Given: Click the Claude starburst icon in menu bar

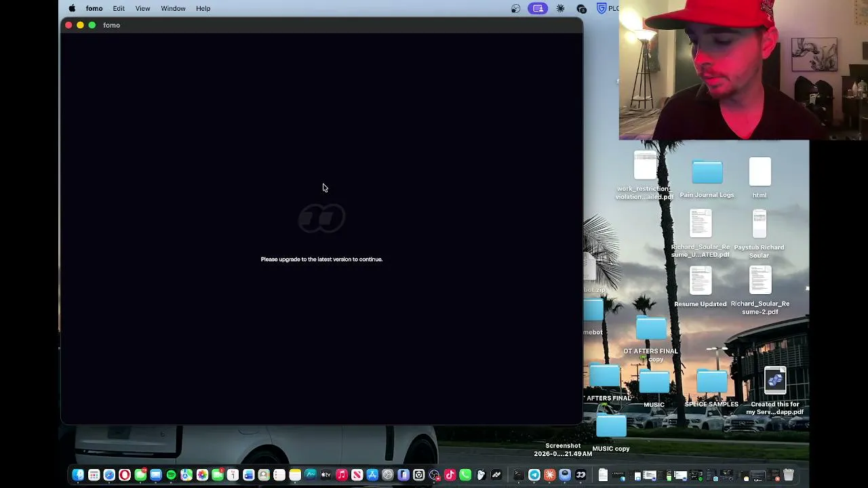Looking at the screenshot, I should coord(560,9).
